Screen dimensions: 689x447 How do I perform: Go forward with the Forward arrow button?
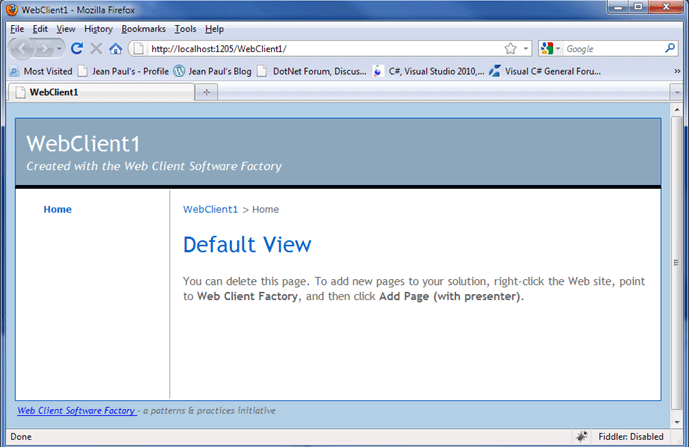pos(44,49)
